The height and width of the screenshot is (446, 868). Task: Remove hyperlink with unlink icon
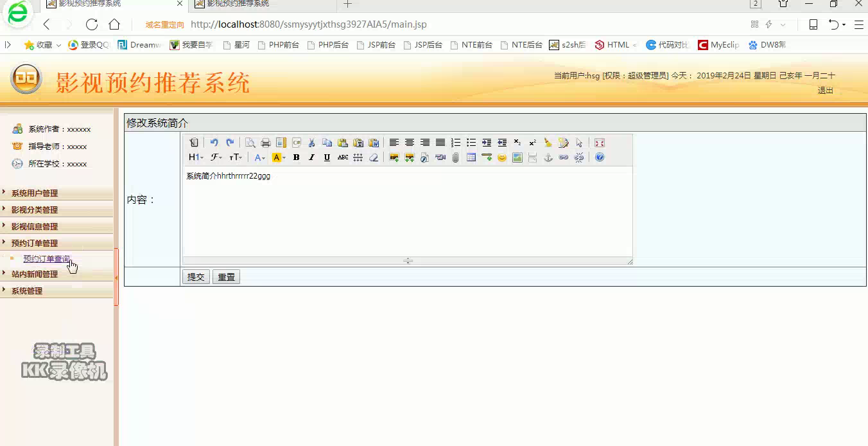(579, 157)
